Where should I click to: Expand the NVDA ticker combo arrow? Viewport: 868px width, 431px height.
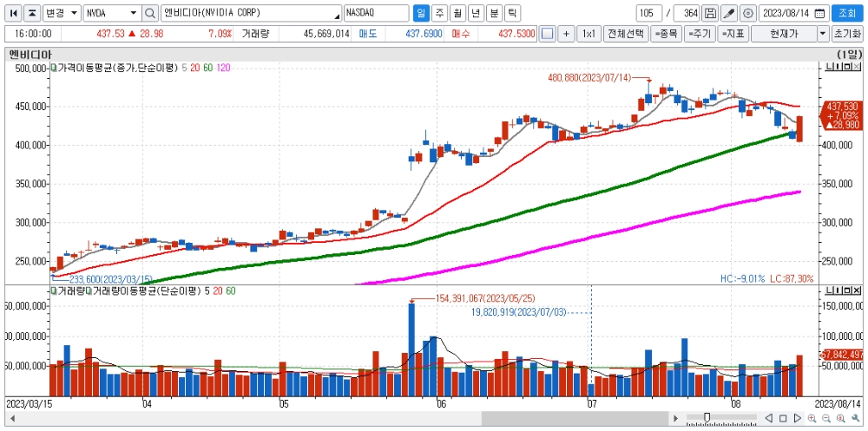(x=134, y=13)
